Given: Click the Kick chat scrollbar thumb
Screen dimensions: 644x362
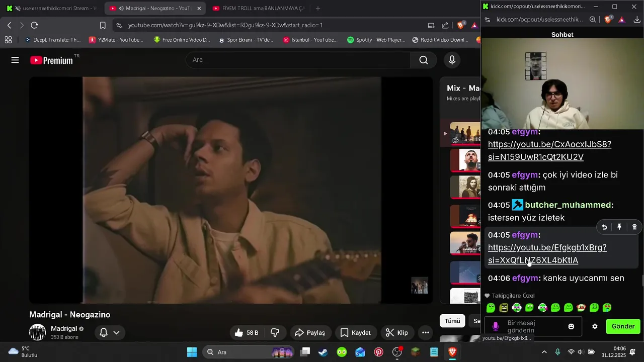Looking at the screenshot, I should coord(642,281).
